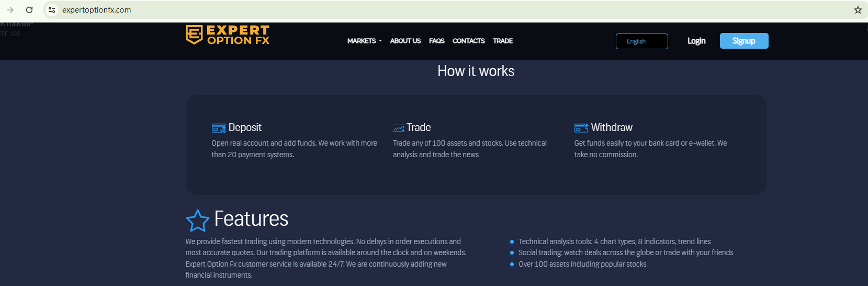This screenshot has width=868, height=286.
Task: Click the Features section heading text
Action: (251, 219)
